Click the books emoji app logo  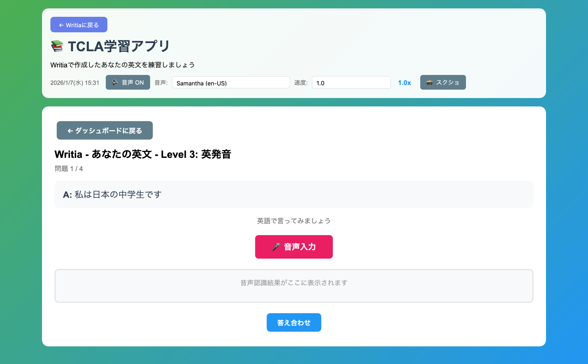57,46
